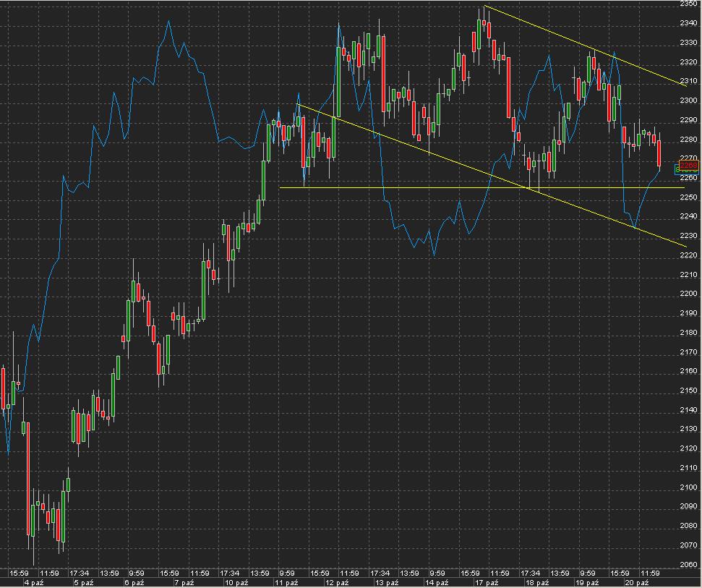Click the 2200 price axis label
702x588 pixels.
point(688,294)
